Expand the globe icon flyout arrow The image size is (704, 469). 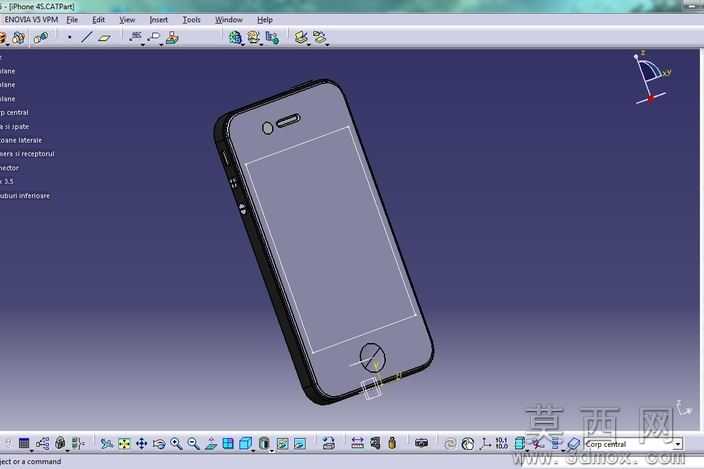[x=243, y=44]
